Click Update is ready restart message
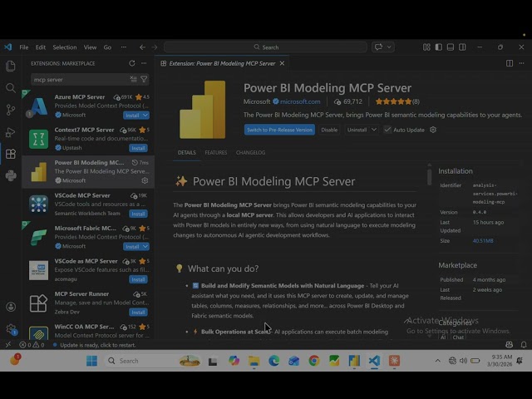 coord(98,345)
